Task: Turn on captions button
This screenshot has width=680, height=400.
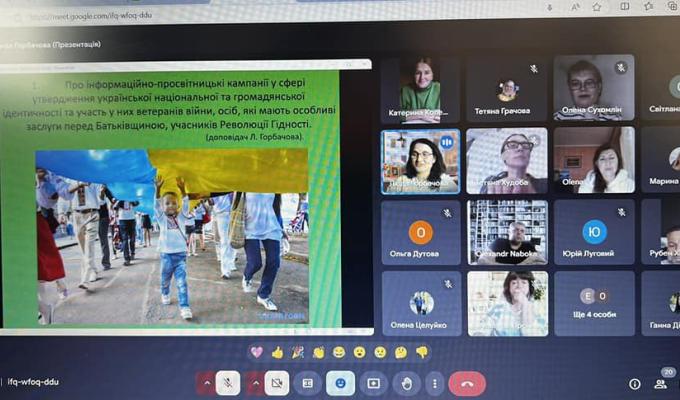Action: [x=307, y=384]
